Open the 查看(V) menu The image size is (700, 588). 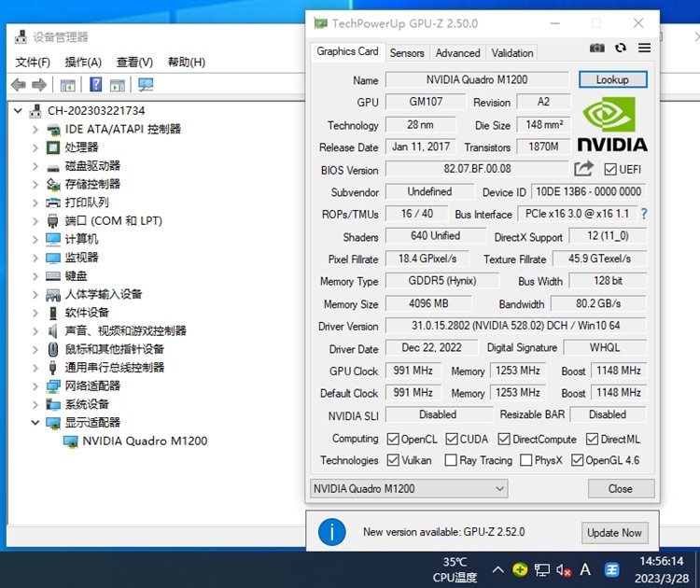[x=134, y=62]
